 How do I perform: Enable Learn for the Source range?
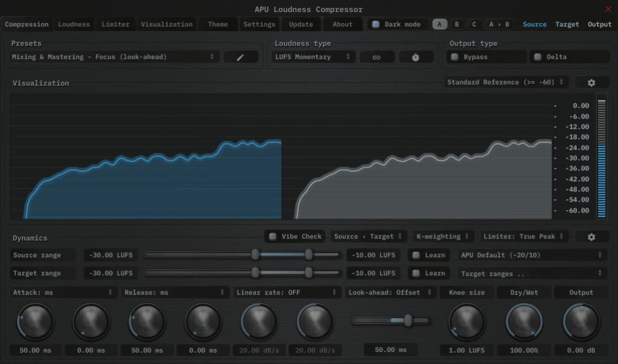pyautogui.click(x=416, y=255)
